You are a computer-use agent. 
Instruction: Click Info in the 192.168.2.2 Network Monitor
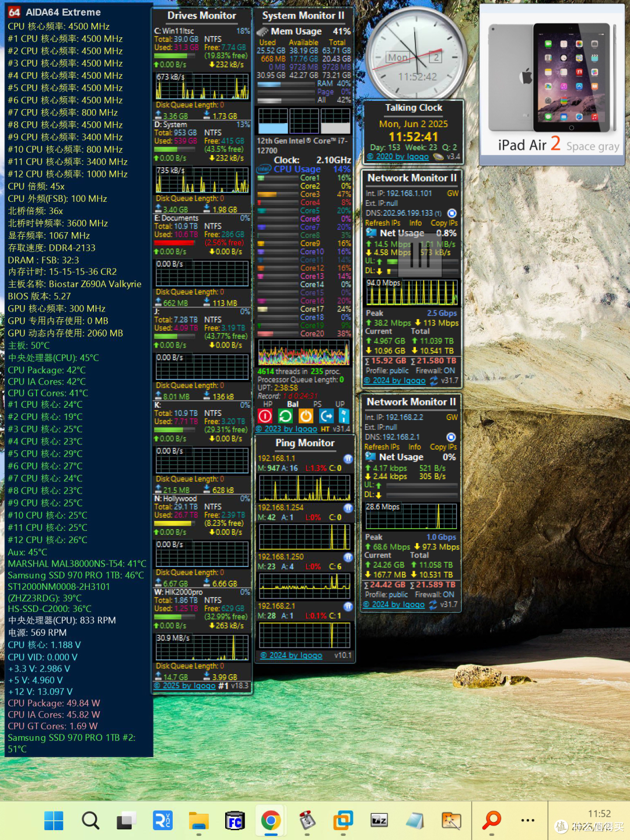415,447
